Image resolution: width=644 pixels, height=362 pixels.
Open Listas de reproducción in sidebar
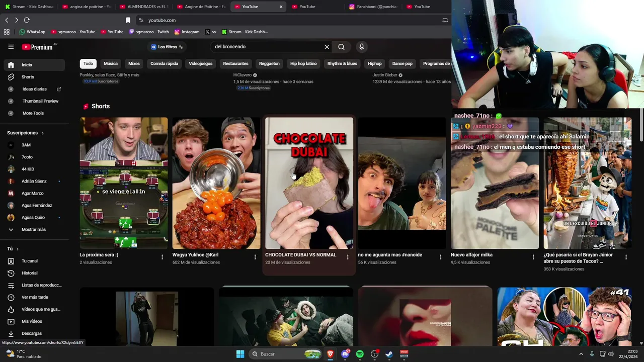[x=34, y=285]
